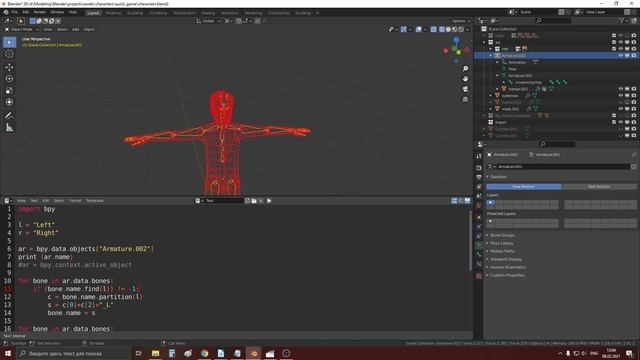Select the Annotate pencil tool

coord(9,116)
